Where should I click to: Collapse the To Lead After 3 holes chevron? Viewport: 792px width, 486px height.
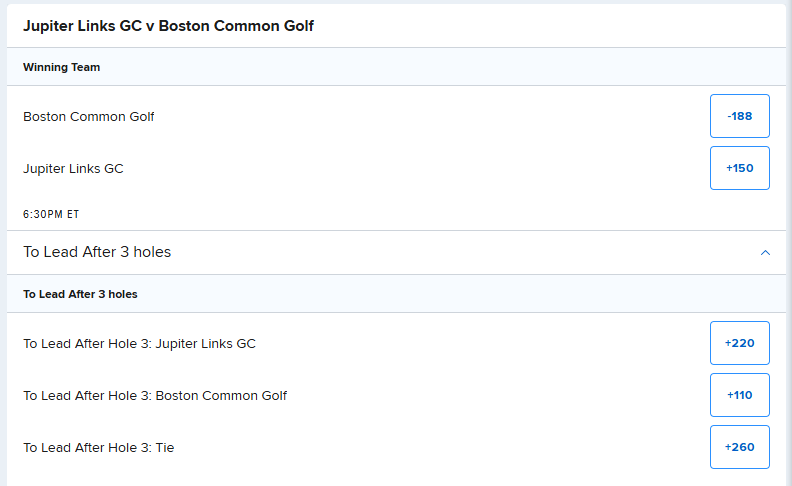tap(765, 253)
